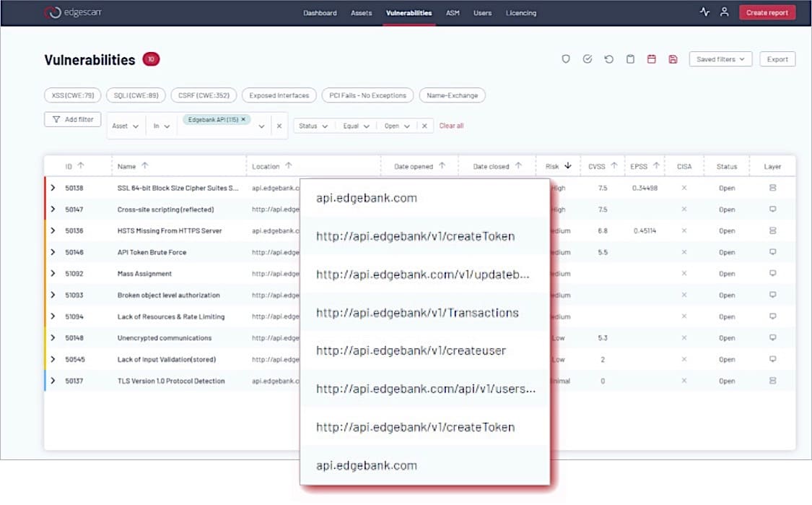Open the Licencing tab

point(521,13)
